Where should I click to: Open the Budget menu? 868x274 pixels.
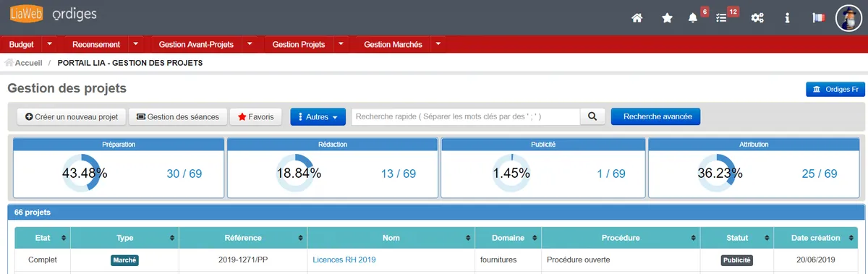[22, 44]
